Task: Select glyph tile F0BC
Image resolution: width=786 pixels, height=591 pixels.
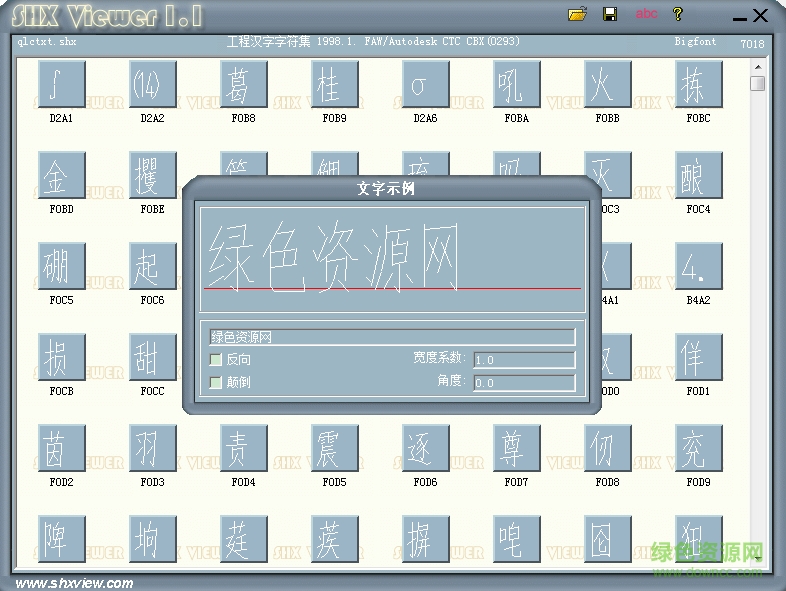Action: pos(699,84)
